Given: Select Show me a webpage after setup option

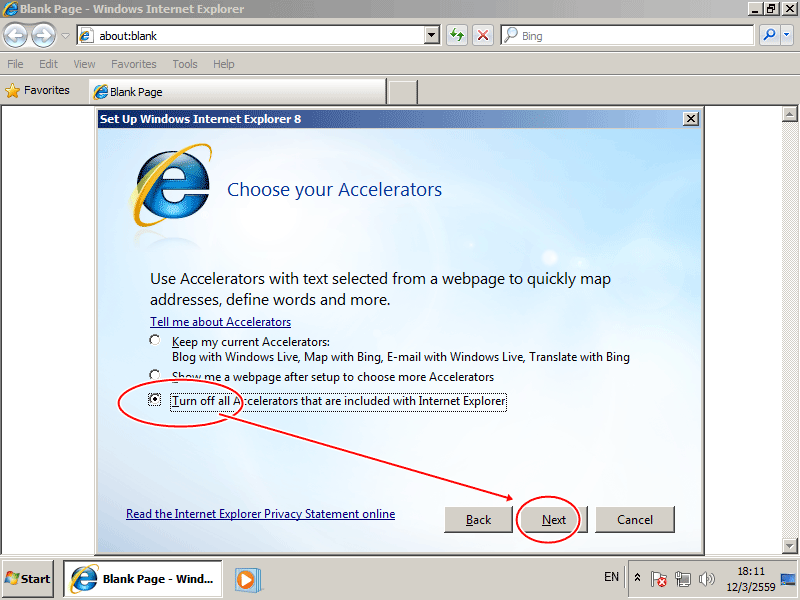Looking at the screenshot, I should point(155,375).
